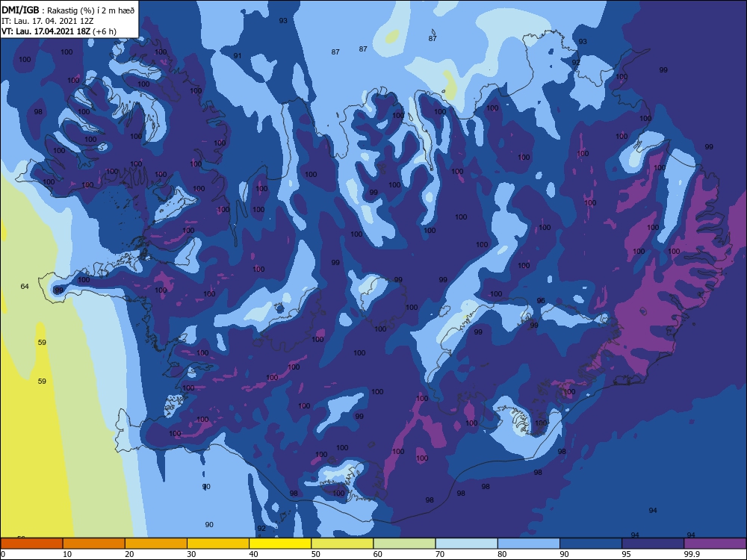The image size is (747, 560).
Task: Select the legend scale label "99.9"
Action: pyautogui.click(x=691, y=554)
